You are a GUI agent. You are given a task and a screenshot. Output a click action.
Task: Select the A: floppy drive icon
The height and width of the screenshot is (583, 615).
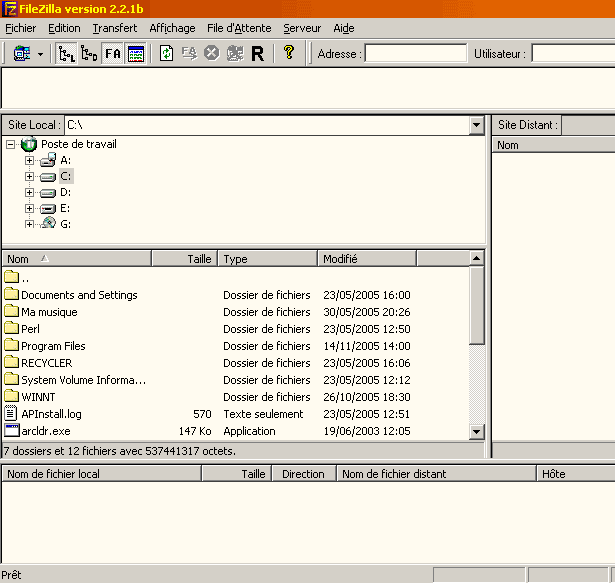(x=48, y=160)
